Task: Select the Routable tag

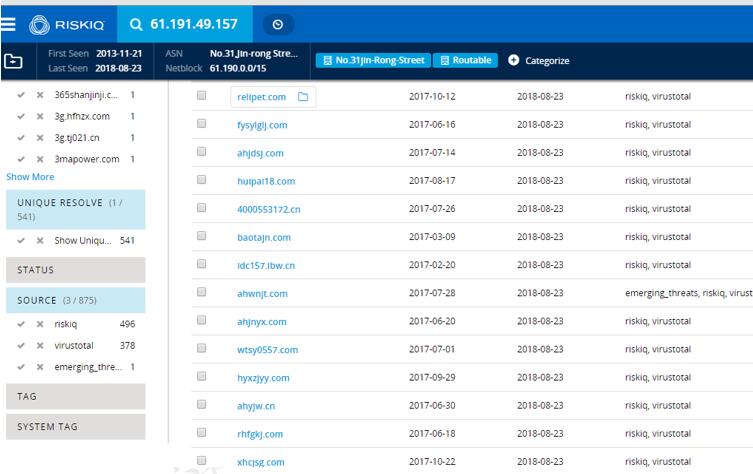Action: [x=465, y=61]
